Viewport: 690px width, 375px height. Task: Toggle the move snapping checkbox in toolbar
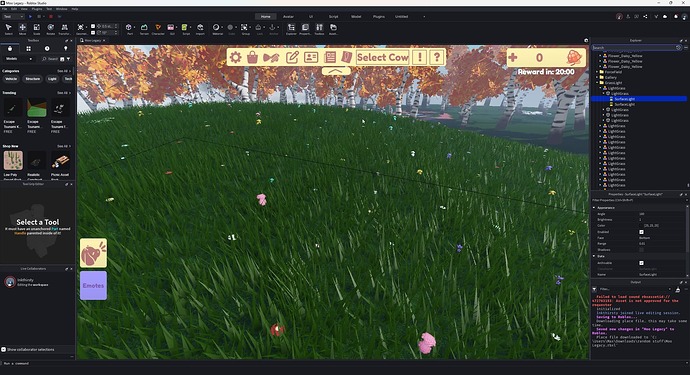[x=93, y=26]
